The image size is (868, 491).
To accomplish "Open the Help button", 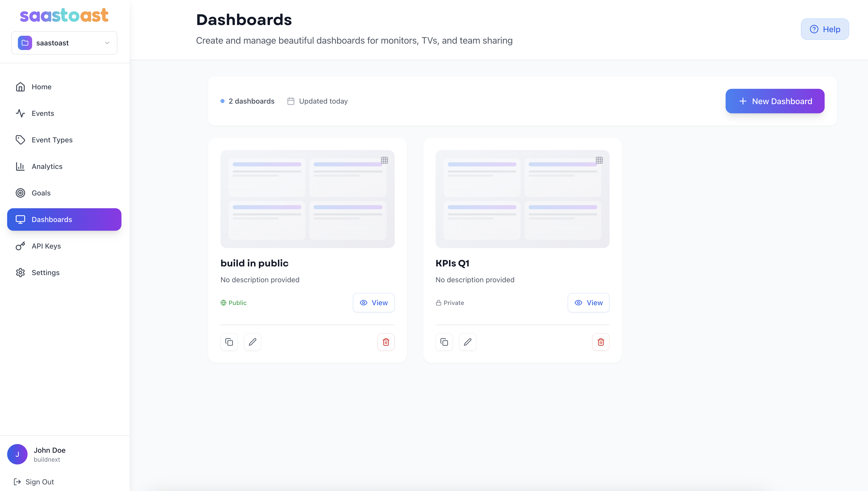I will [825, 29].
